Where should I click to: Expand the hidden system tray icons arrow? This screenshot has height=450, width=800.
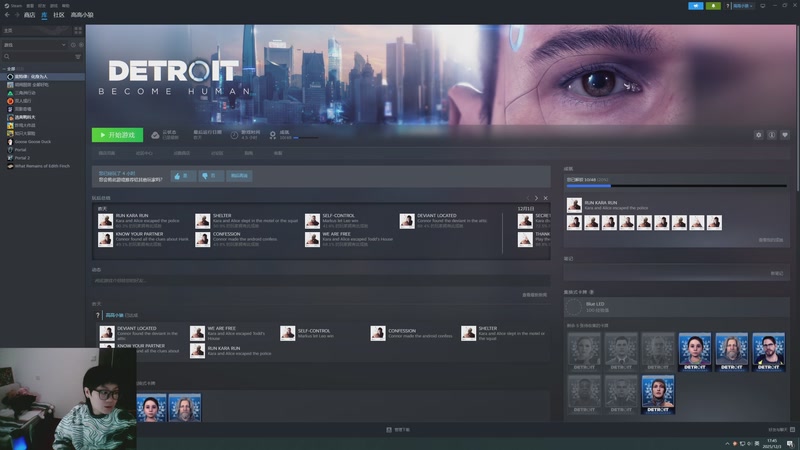727,444
